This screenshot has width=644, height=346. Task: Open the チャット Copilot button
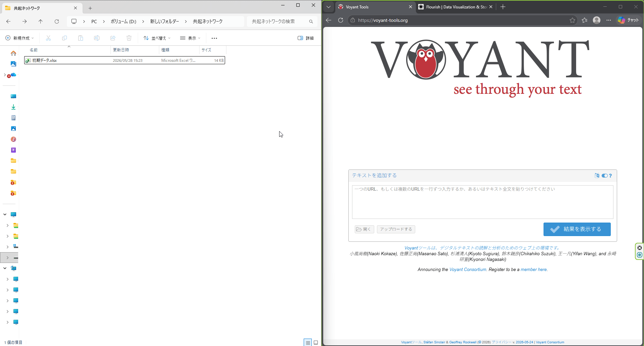pyautogui.click(x=628, y=20)
